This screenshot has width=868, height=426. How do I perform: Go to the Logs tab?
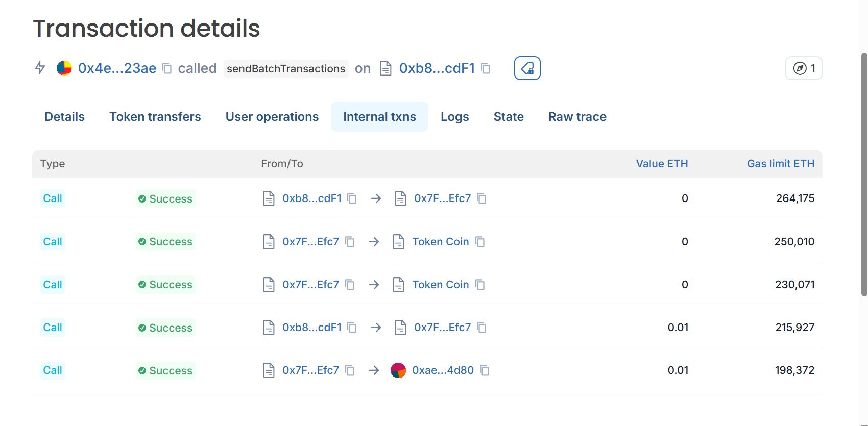pos(454,117)
